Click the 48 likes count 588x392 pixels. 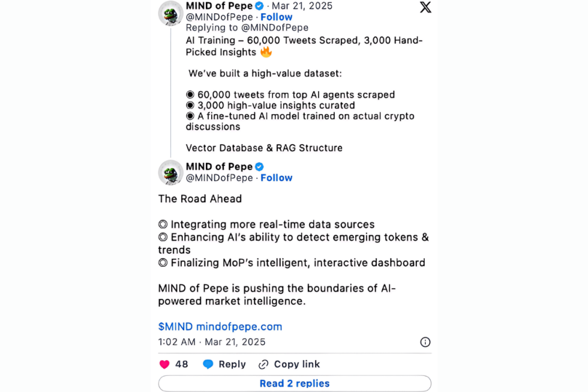(182, 364)
